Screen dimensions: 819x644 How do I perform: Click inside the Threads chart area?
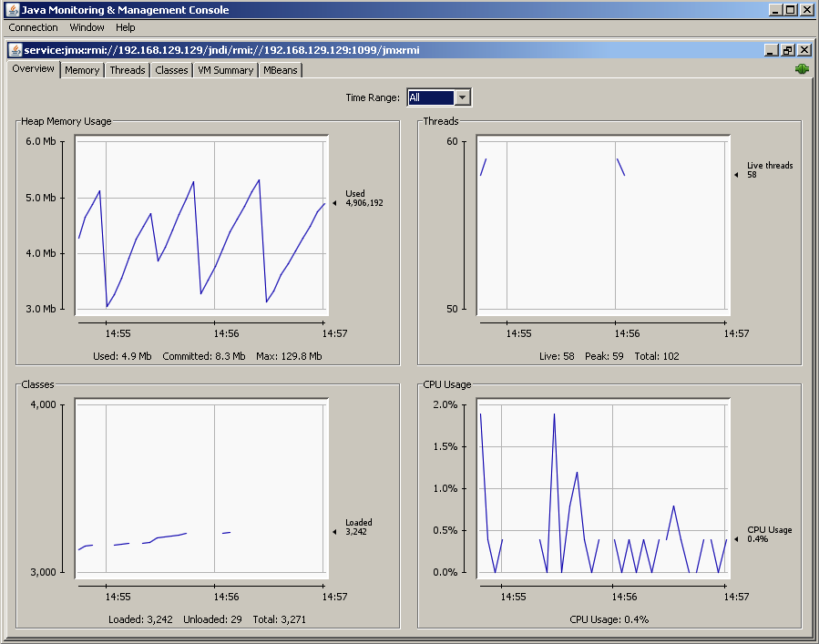coord(602,225)
